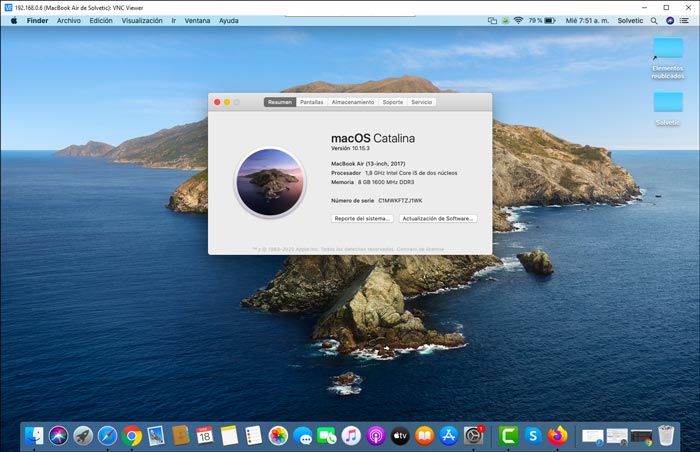700x452 pixels.
Task: Click macOS Catalina logo image
Action: pyautogui.click(x=270, y=182)
